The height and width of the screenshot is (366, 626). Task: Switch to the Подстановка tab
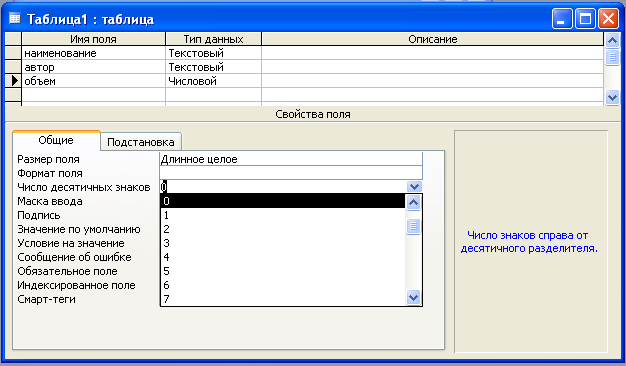[x=141, y=142]
